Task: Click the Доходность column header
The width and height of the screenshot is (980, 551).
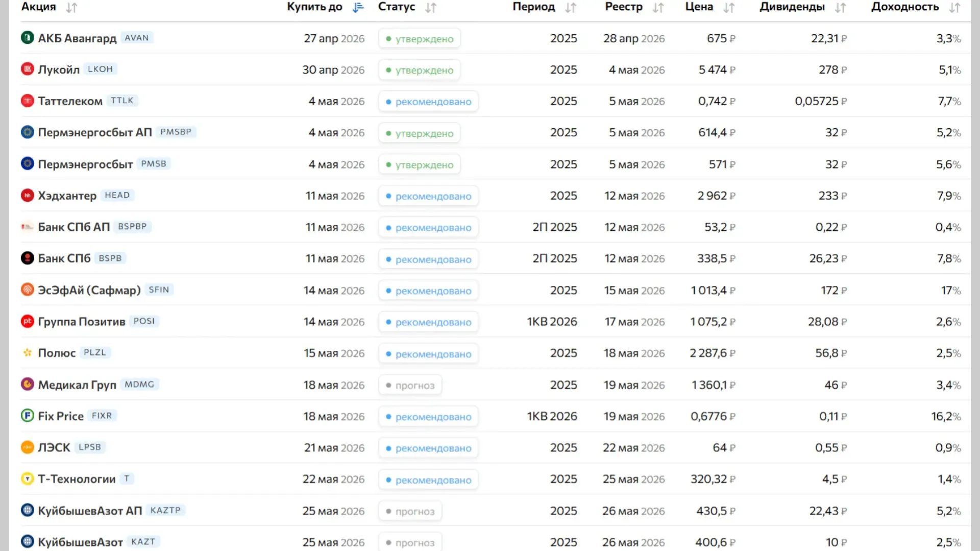Action: pos(904,7)
